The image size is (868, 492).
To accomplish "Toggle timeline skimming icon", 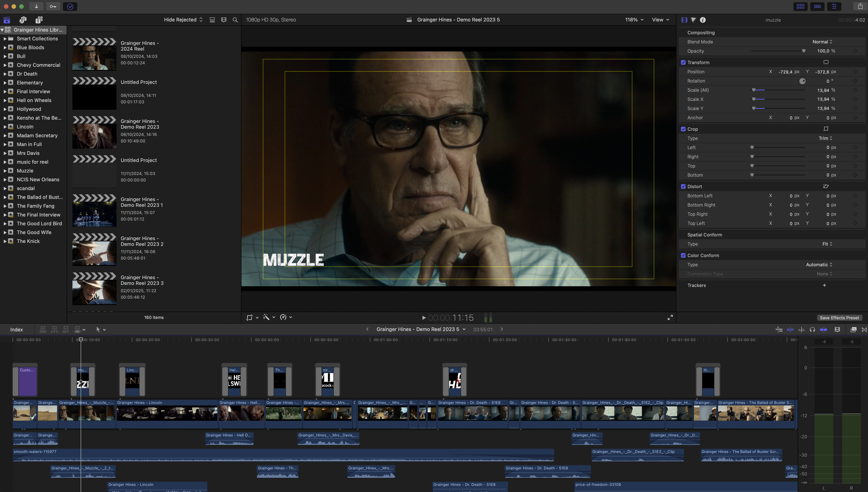I will (790, 329).
